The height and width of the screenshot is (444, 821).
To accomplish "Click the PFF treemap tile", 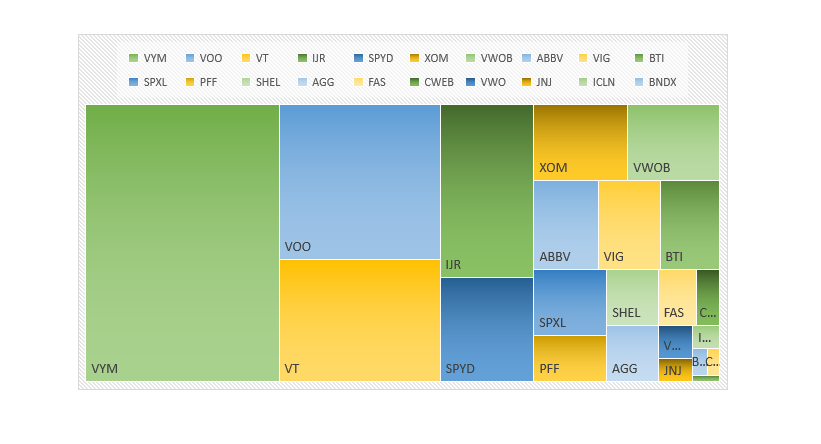I will click(569, 358).
